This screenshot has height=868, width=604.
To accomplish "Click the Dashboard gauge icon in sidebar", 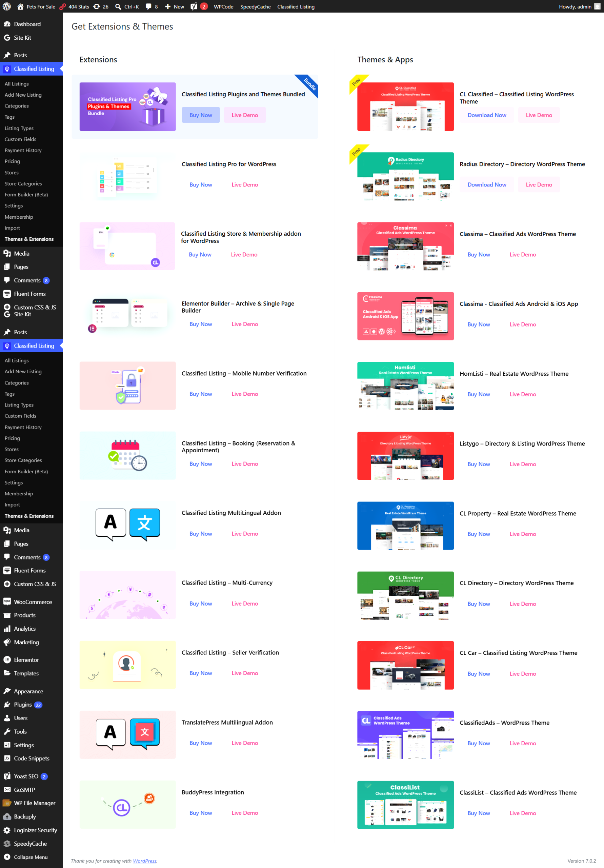I will click(7, 24).
